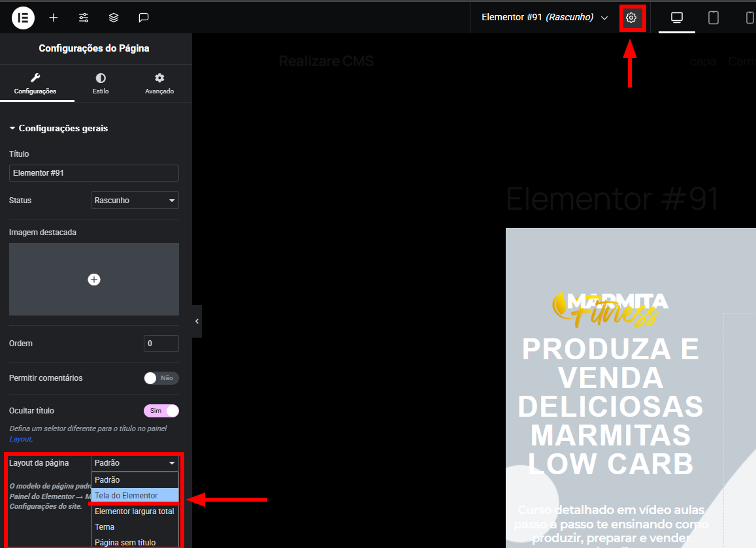The image size is (756, 548).
Task: Select Tema layout option
Action: tap(135, 527)
